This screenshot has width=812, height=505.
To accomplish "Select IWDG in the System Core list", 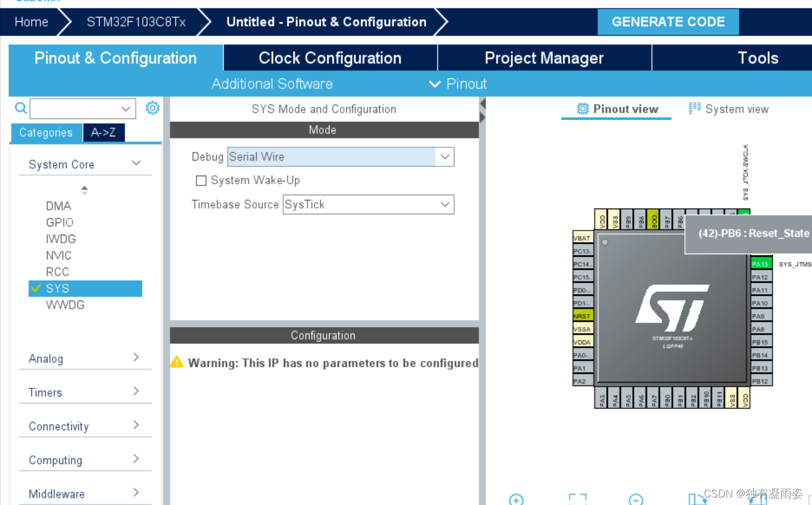I will 61,239.
